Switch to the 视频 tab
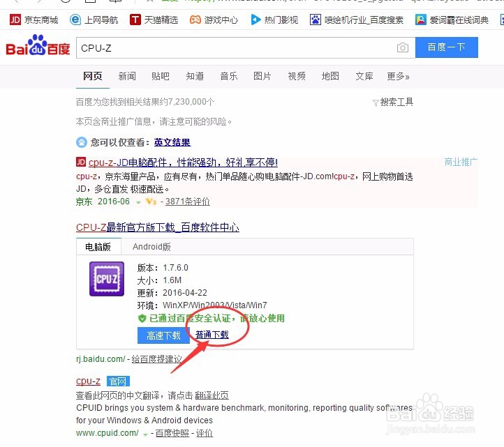The height and width of the screenshot is (447, 504). click(297, 76)
